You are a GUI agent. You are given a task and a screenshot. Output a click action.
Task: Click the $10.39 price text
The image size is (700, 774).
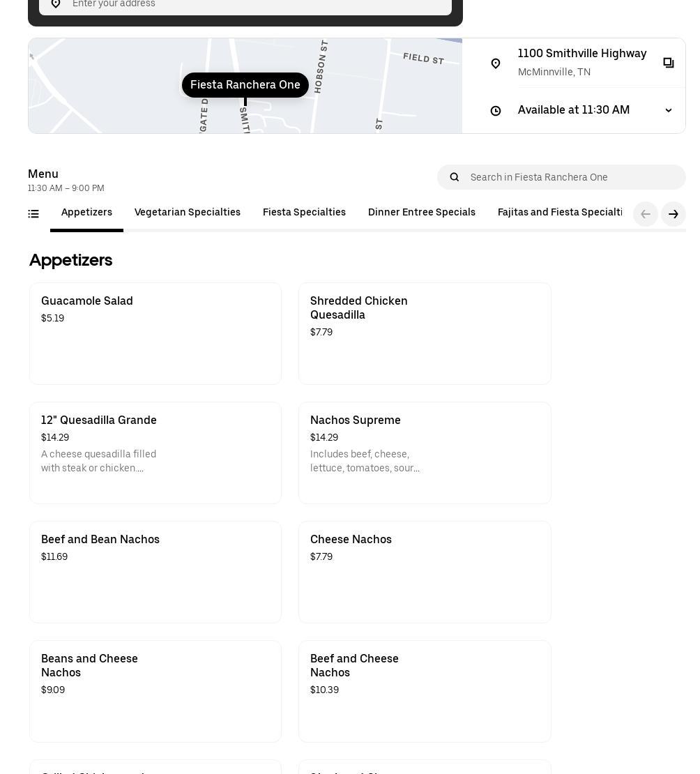click(x=324, y=690)
